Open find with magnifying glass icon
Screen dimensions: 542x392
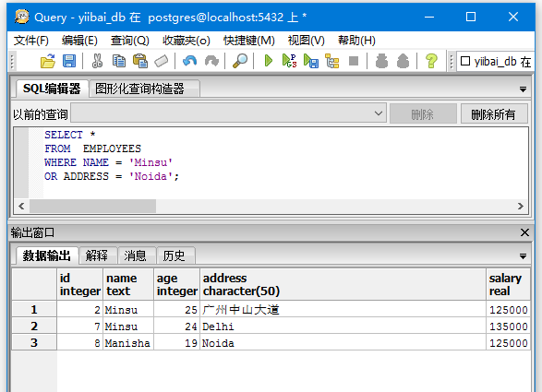point(240,62)
